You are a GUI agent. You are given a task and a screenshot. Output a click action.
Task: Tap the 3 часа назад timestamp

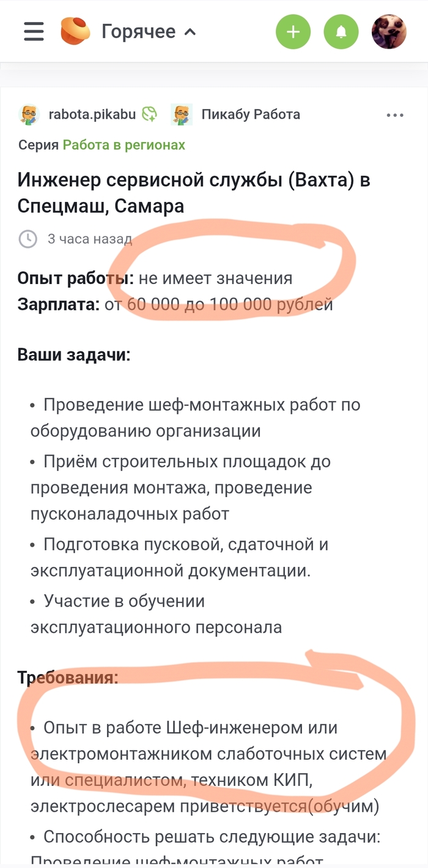89,239
